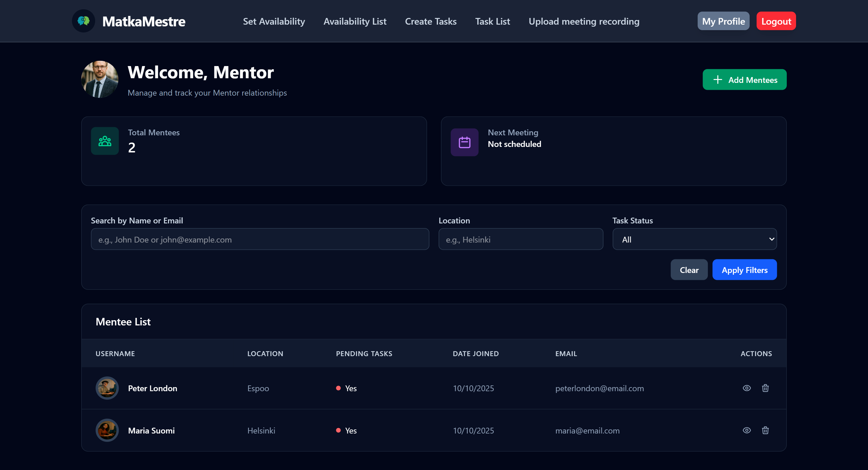Click the red Logout button
Image resolution: width=868 pixels, height=470 pixels.
(776, 21)
